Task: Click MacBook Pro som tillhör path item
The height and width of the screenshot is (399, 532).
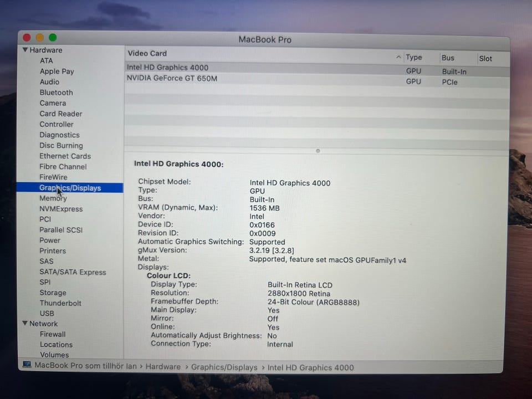Action: pos(85,365)
